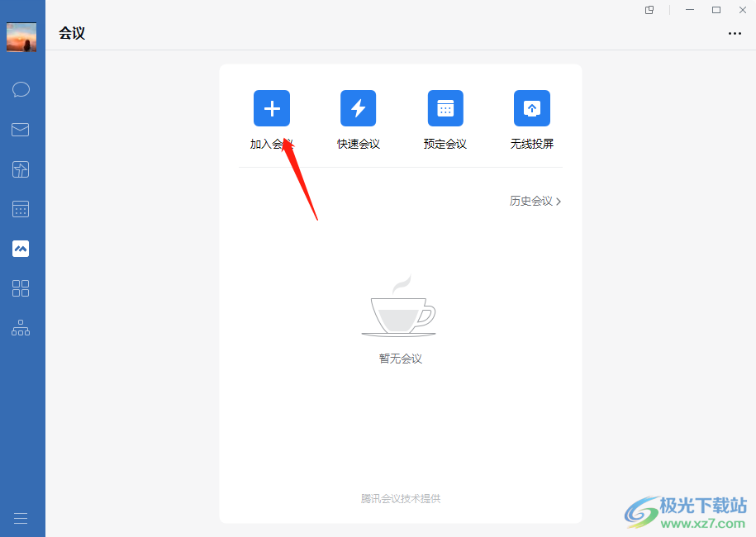Click the multi-window icon in the titlebar
Viewport: 756px width, 537px height.
pyautogui.click(x=649, y=10)
